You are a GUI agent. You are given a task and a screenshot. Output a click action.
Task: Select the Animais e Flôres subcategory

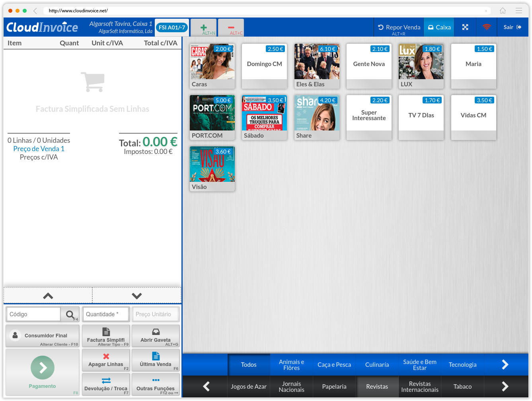pos(291,364)
